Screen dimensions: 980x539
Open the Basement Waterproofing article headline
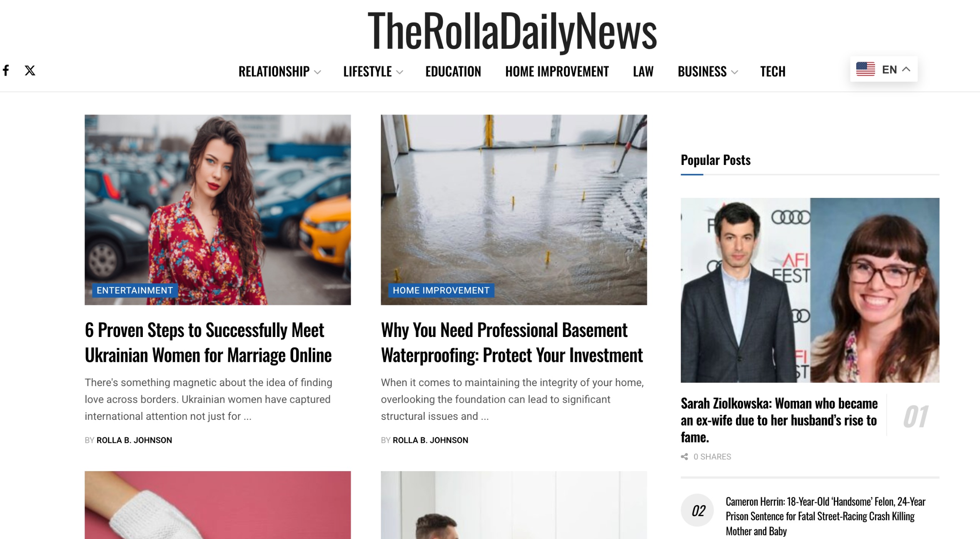[x=512, y=343]
